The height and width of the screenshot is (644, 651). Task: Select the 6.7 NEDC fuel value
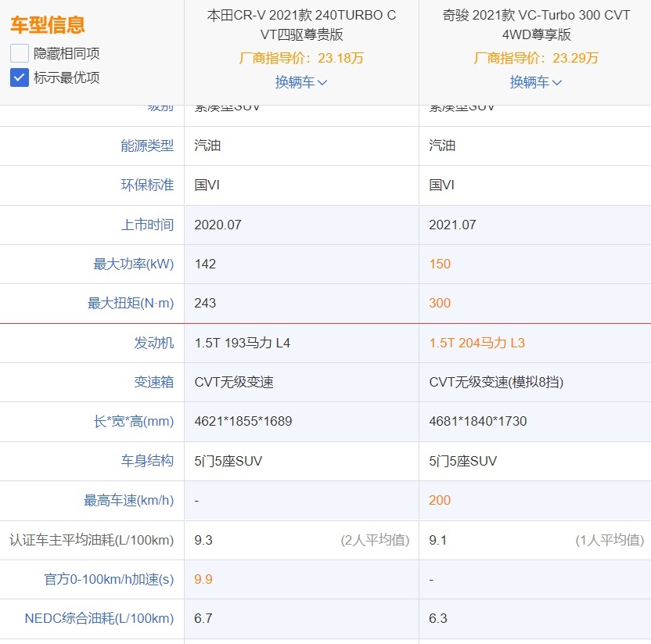coord(203,618)
